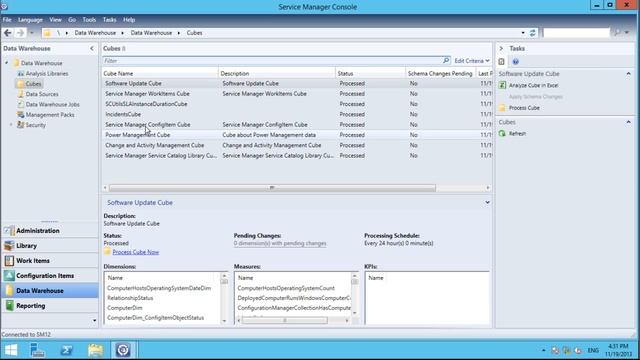
Task: Open the Tools menu
Action: [x=89, y=20]
